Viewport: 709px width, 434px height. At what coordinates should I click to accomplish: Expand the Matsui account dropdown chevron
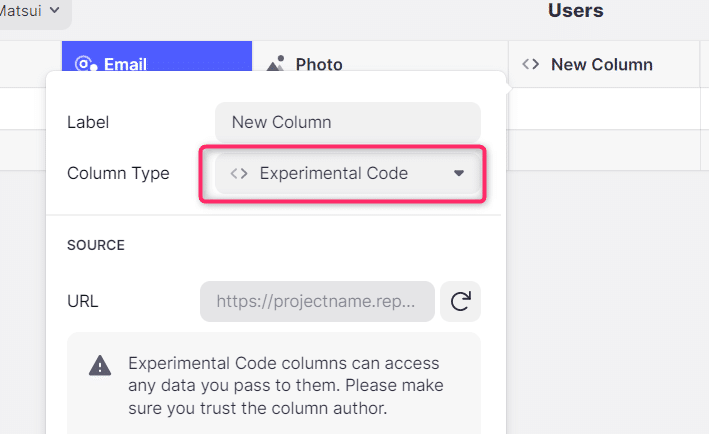(54, 9)
